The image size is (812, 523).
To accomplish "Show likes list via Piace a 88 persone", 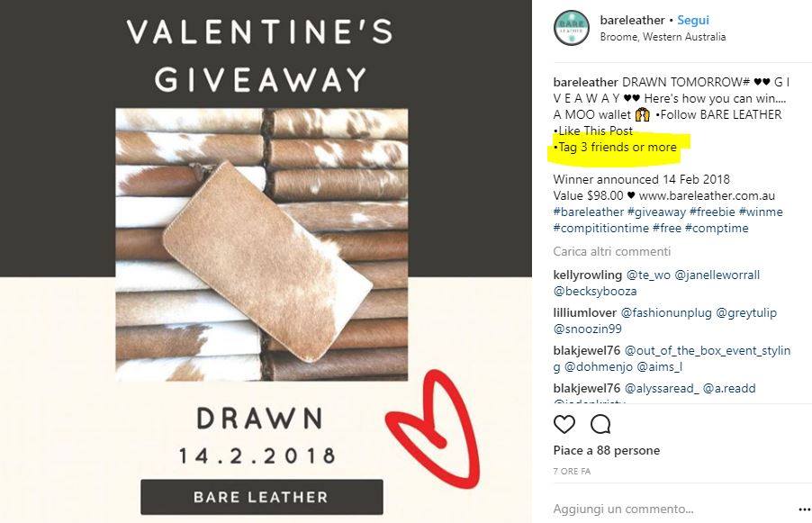I will coord(607,450).
